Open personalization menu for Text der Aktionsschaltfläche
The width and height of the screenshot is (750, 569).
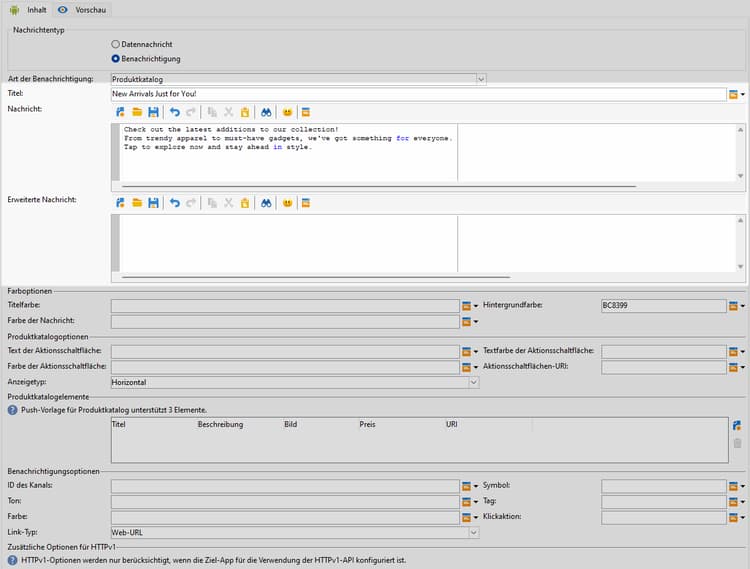470,351
